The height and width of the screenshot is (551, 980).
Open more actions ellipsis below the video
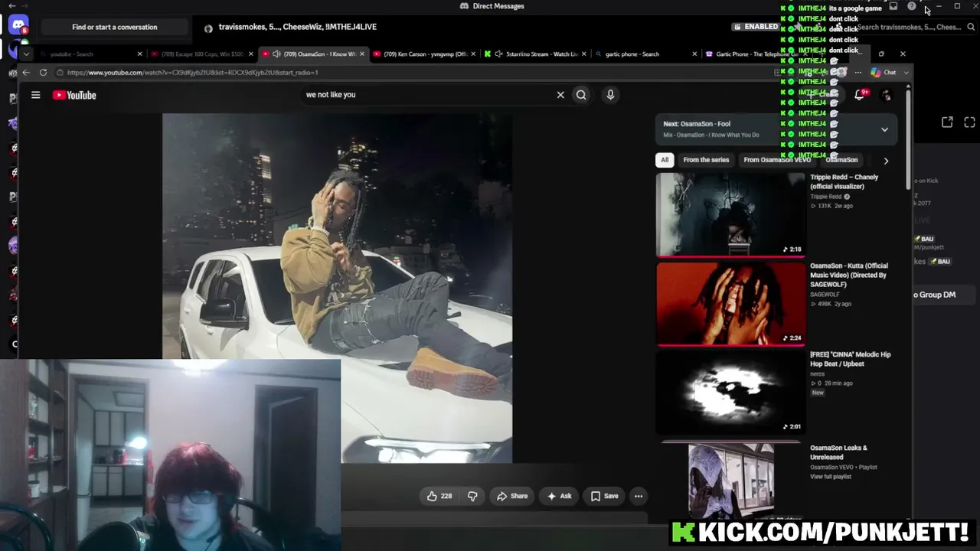pyautogui.click(x=639, y=496)
